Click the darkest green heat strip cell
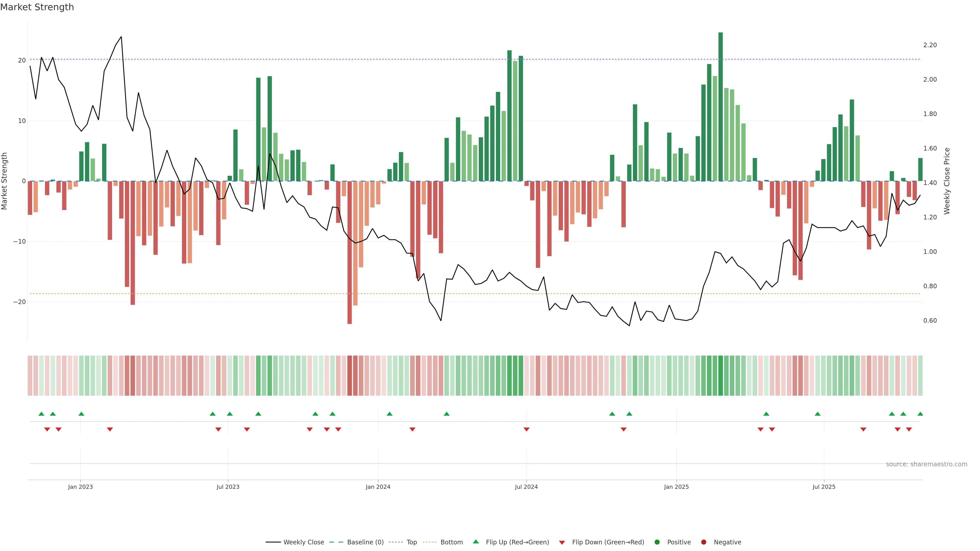Viewport: 980px width, 551px height. tap(720, 375)
